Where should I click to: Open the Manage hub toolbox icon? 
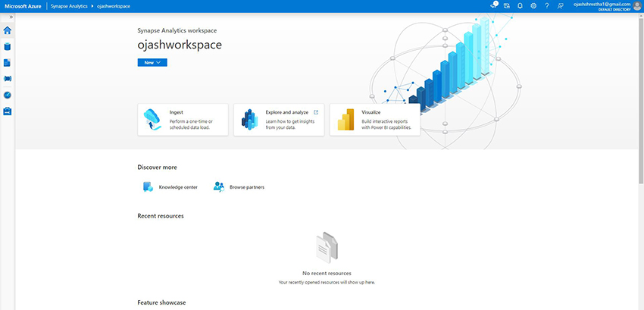pyautogui.click(x=8, y=111)
